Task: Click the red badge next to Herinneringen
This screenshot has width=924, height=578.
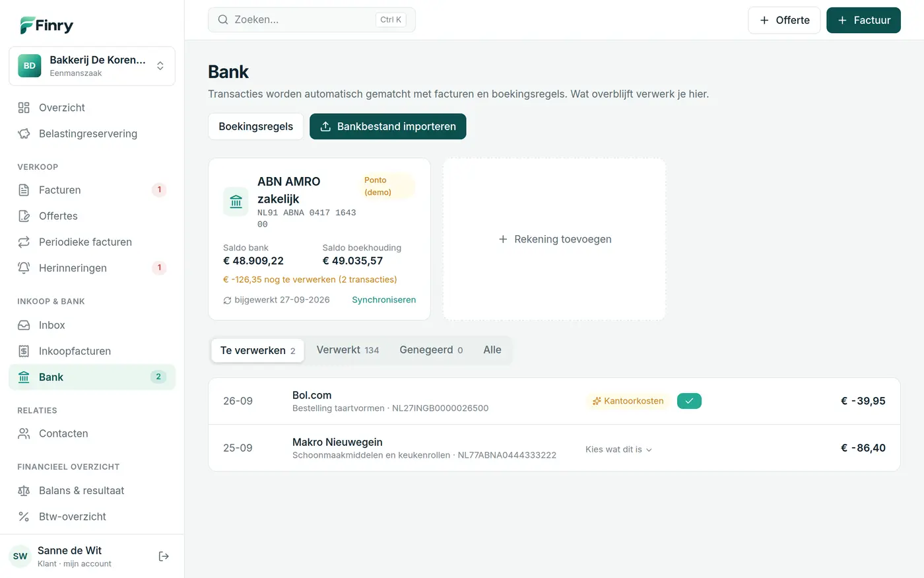Action: pyautogui.click(x=159, y=268)
